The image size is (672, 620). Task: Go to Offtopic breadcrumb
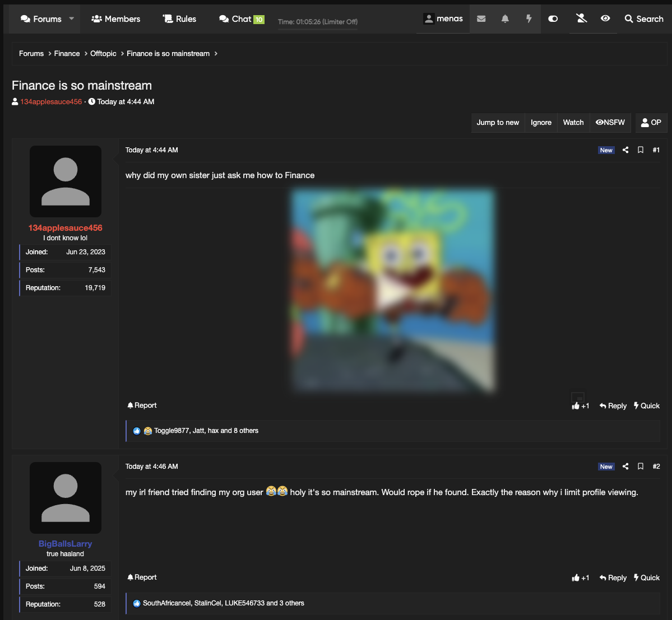coord(103,54)
